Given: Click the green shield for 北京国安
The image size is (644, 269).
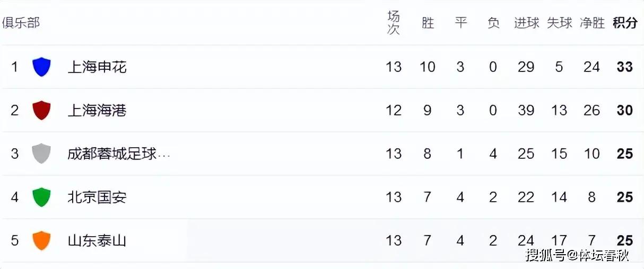Looking at the screenshot, I should tap(41, 197).
